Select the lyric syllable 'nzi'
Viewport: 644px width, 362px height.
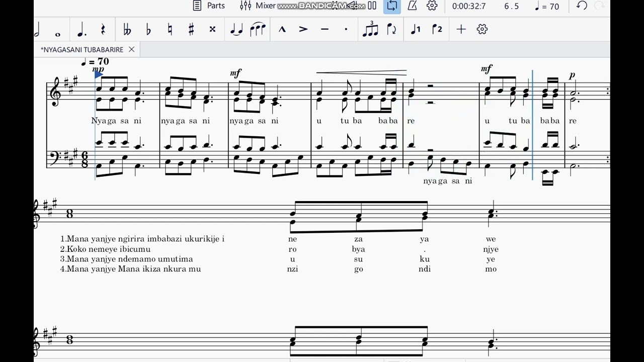pyautogui.click(x=293, y=269)
